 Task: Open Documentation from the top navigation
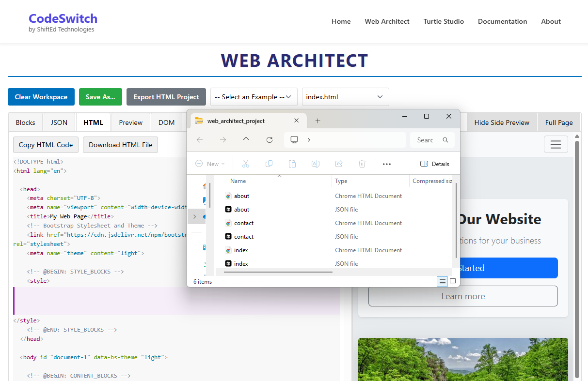[502, 21]
